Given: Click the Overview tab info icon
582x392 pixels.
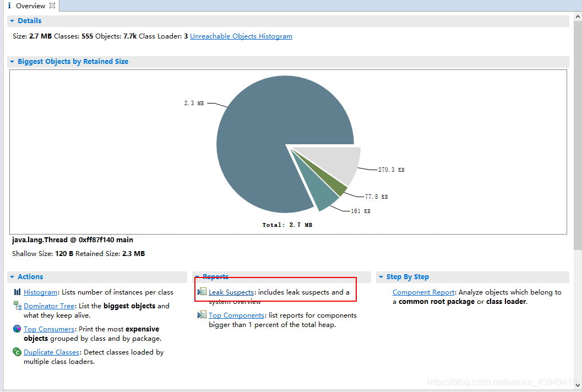Looking at the screenshot, I should coord(9,6).
